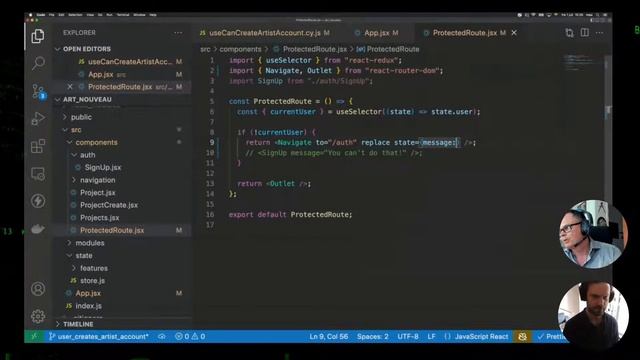Switch to the App.jsx tab
Screen dimensions: 640x360
[376, 33]
